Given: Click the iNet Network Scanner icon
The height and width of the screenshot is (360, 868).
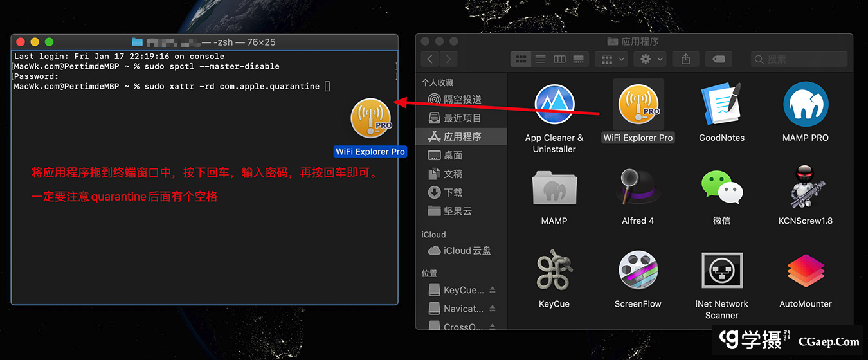Looking at the screenshot, I should coord(721,271).
